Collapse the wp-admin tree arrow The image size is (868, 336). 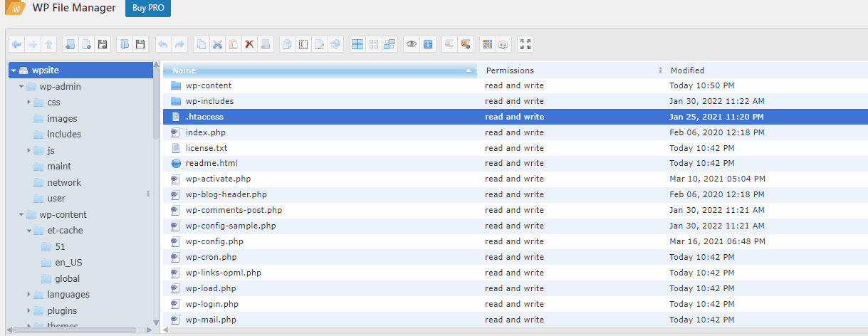pyautogui.click(x=21, y=87)
